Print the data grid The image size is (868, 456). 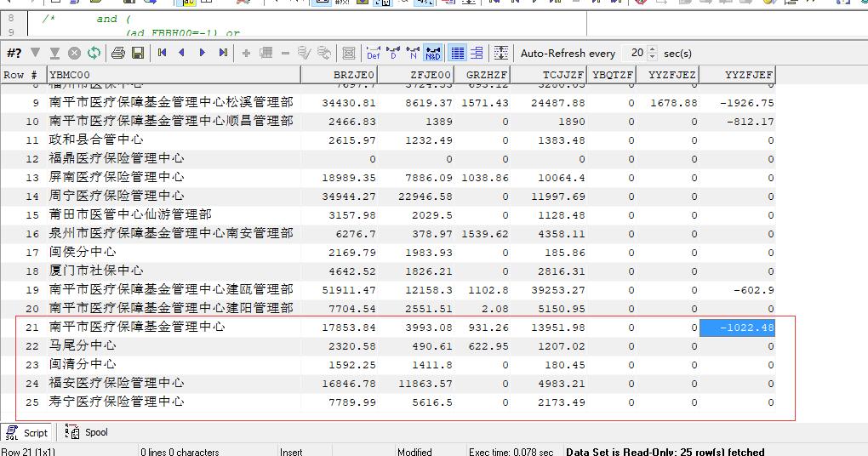118,53
